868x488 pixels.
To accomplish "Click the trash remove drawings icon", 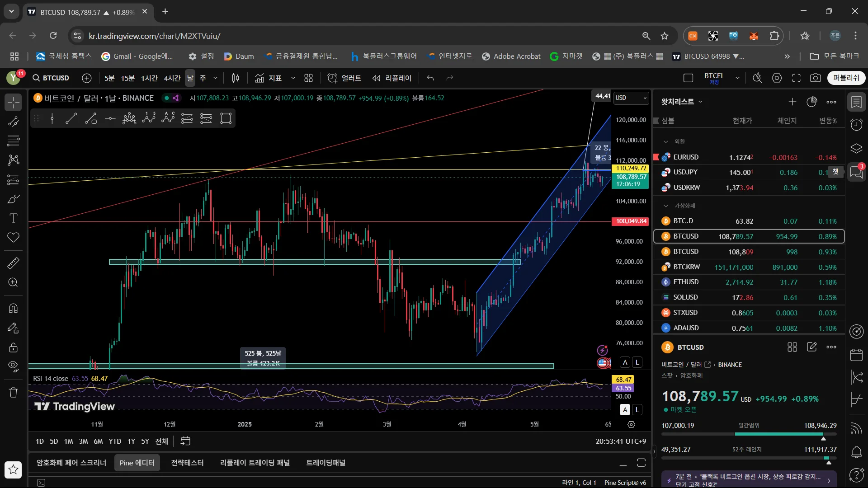I will tap(14, 392).
